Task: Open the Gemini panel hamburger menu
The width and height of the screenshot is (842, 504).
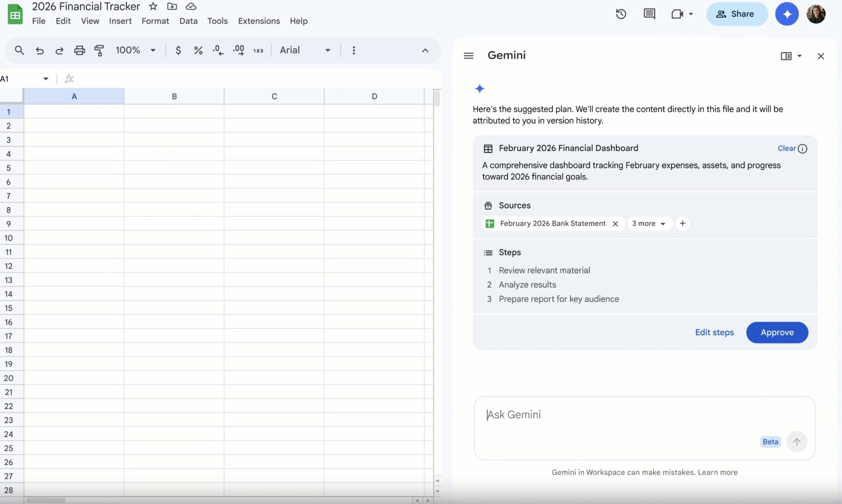Action: [468, 55]
